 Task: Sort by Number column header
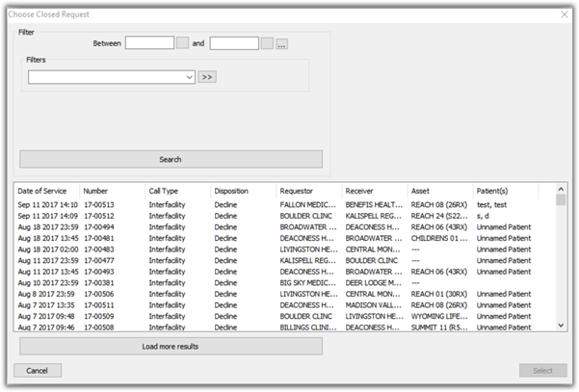(x=113, y=191)
